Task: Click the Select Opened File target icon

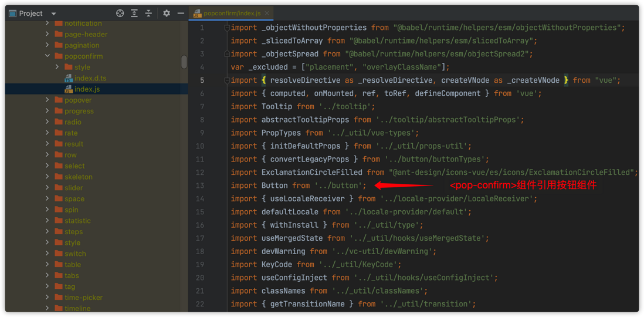Action: click(x=120, y=13)
